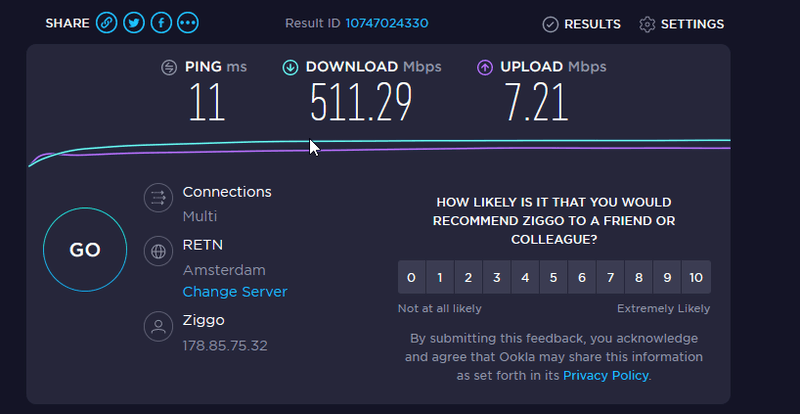This screenshot has width=800, height=414.
Task: Click the download arrow icon
Action: (290, 67)
